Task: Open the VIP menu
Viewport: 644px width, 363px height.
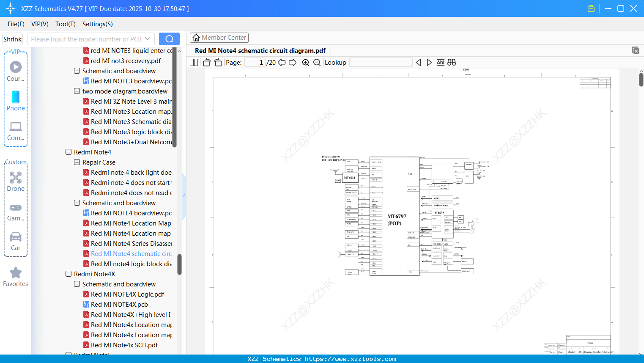Action: [x=39, y=24]
